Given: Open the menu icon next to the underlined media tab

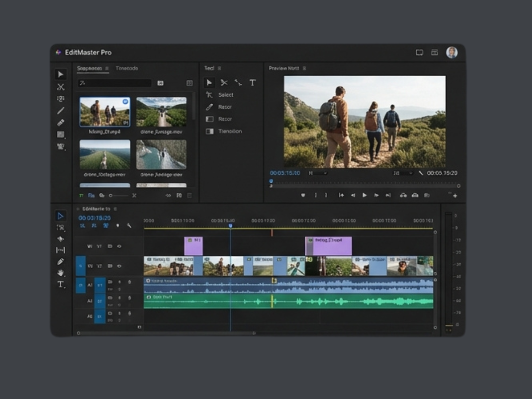Looking at the screenshot, I should coord(107,68).
